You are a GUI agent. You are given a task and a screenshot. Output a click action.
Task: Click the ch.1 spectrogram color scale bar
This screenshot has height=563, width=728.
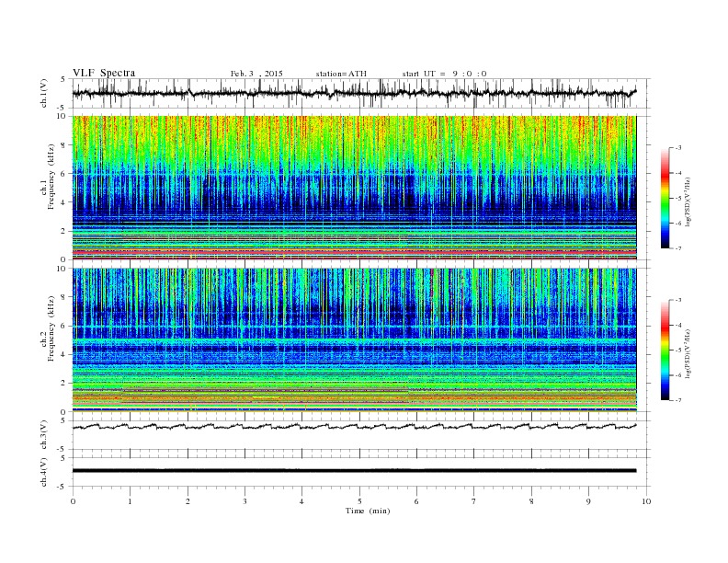665,198
